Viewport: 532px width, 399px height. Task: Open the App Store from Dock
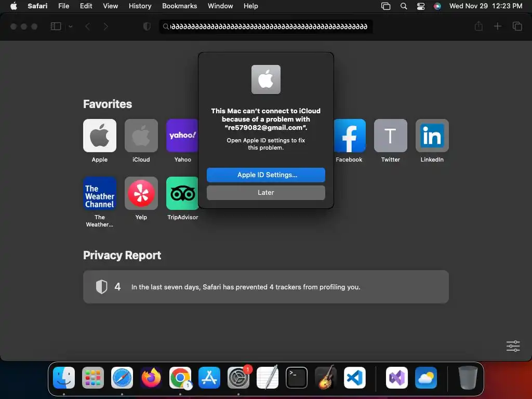click(209, 378)
